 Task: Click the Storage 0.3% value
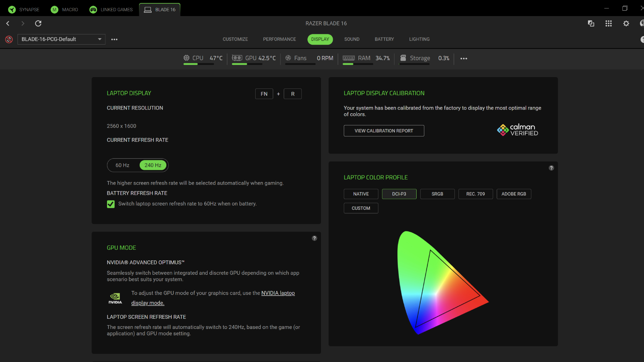444,58
